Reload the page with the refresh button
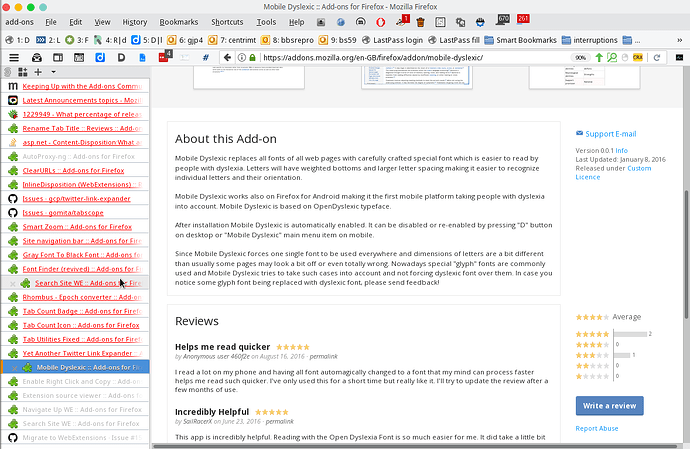Viewport: 690px width, 449px height. pyautogui.click(x=657, y=58)
